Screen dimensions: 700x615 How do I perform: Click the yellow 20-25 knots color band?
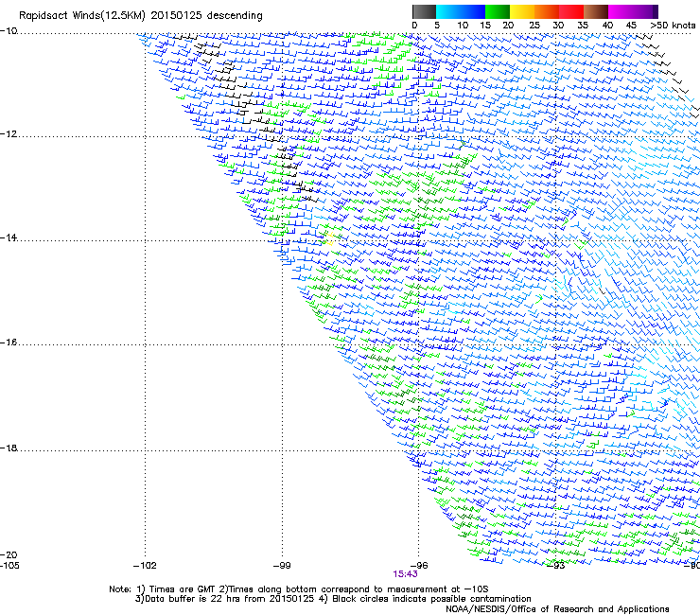tap(522, 11)
